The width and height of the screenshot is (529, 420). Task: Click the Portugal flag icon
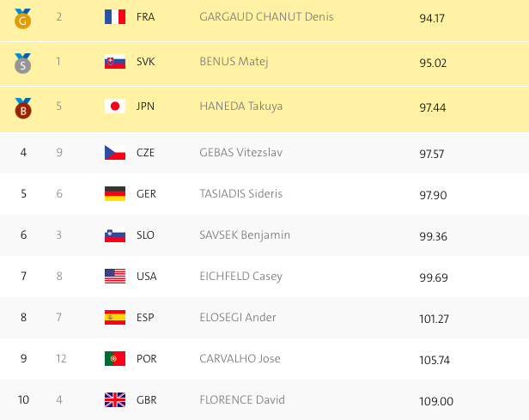pos(115,359)
